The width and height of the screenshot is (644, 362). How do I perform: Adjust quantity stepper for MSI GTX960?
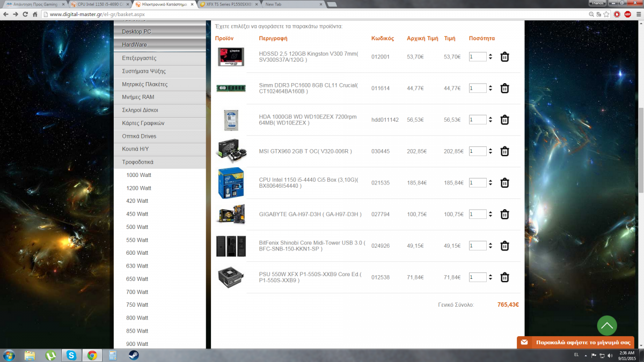[x=490, y=151]
